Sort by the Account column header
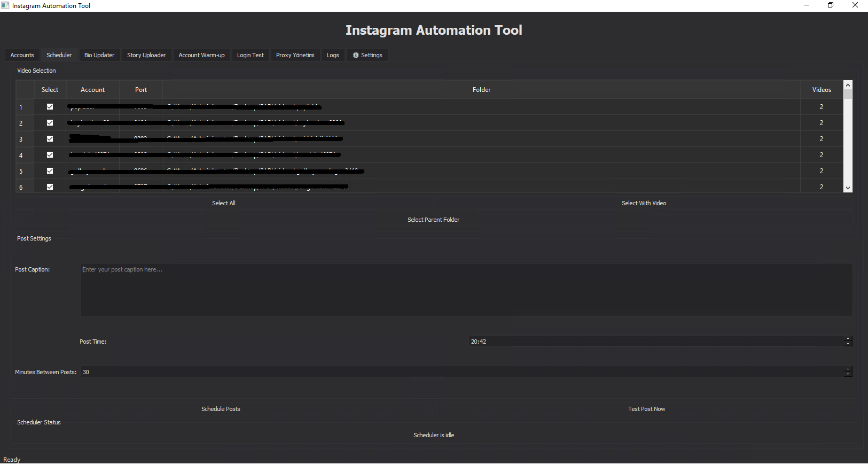Image resolution: width=868 pixels, height=465 pixels. coord(93,90)
